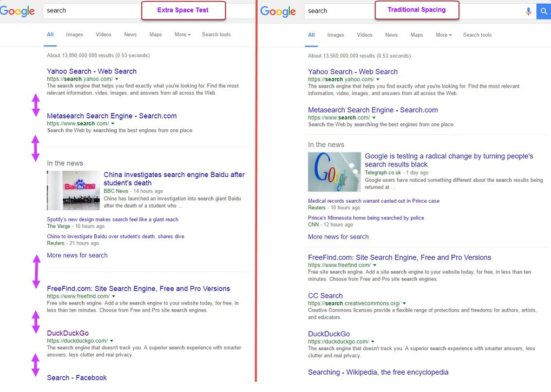Switch to Videos tab in right panel
This screenshot has height=392, width=551.
[x=365, y=35]
